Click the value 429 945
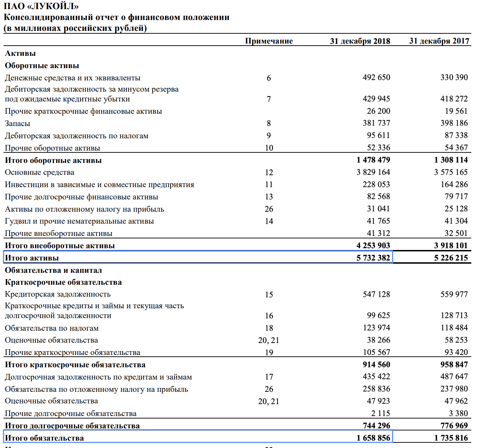Screen dimensions: 485x448 click(376, 99)
